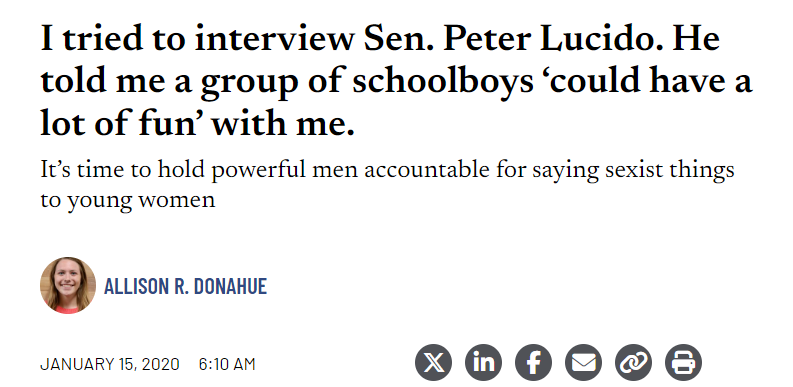Share the article on Facebook
This screenshot has width=793, height=387.
(534, 363)
